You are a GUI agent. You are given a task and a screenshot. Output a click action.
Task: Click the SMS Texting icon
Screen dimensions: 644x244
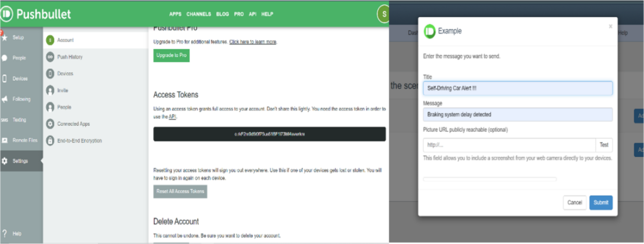4,120
